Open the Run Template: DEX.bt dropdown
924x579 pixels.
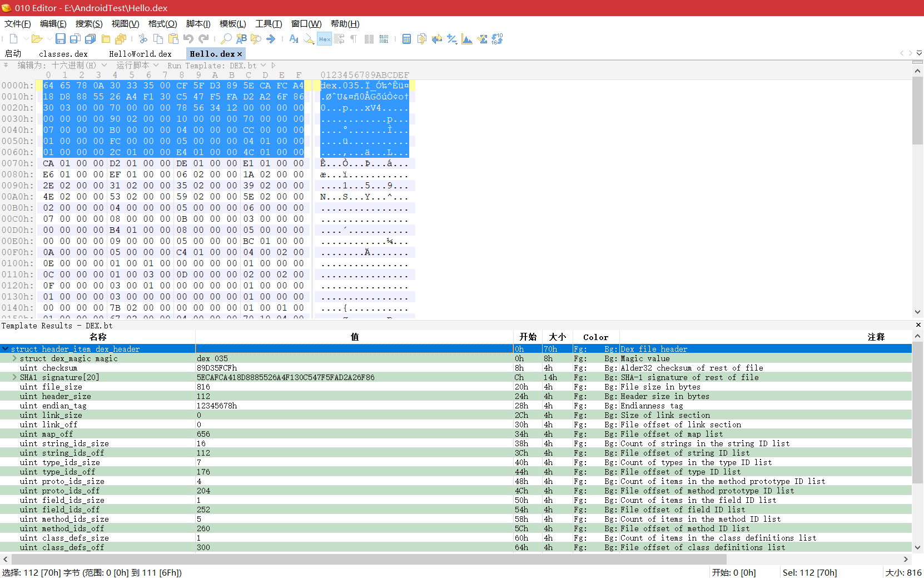click(216, 65)
